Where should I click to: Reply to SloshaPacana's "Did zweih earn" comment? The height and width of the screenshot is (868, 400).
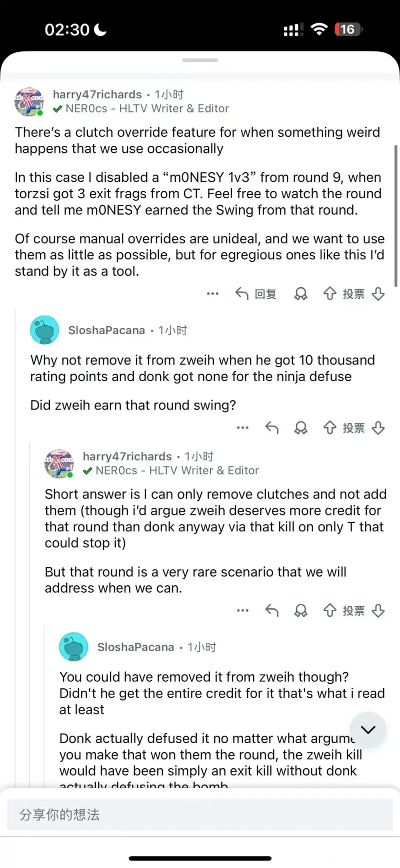tap(271, 428)
